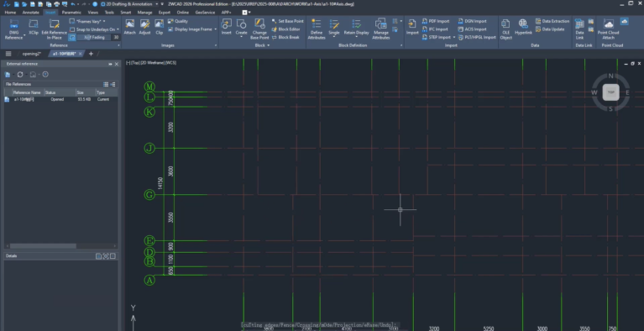Open Manage Attributes
Viewport: 644px width, 331px height.
click(380, 29)
